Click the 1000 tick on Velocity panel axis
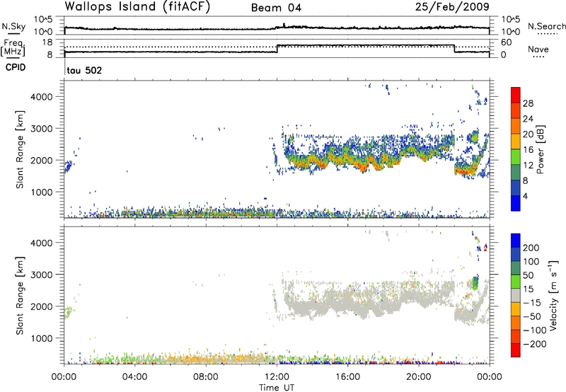This screenshot has height=392, width=566. point(42,338)
